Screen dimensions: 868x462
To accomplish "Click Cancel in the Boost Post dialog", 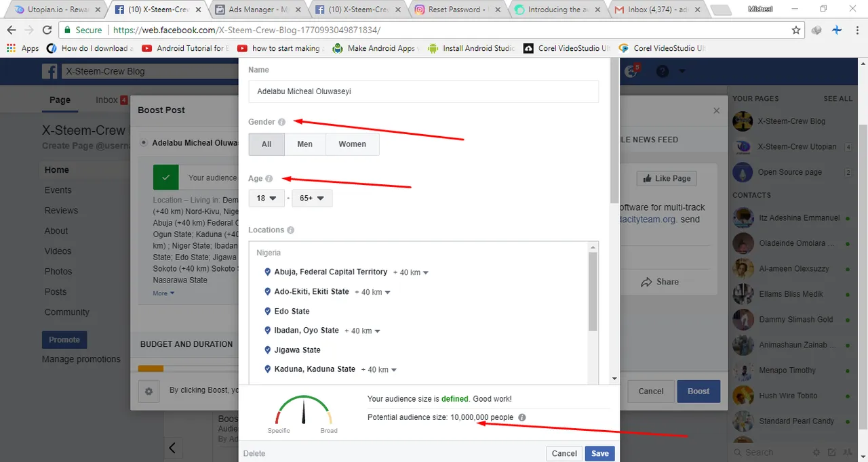I will [x=651, y=391].
